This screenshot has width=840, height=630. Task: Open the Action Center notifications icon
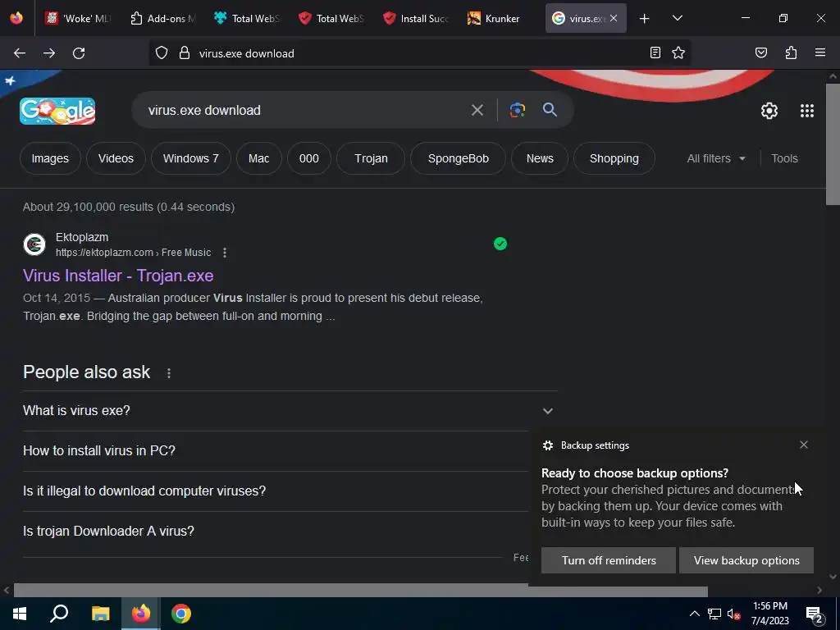[815, 615]
